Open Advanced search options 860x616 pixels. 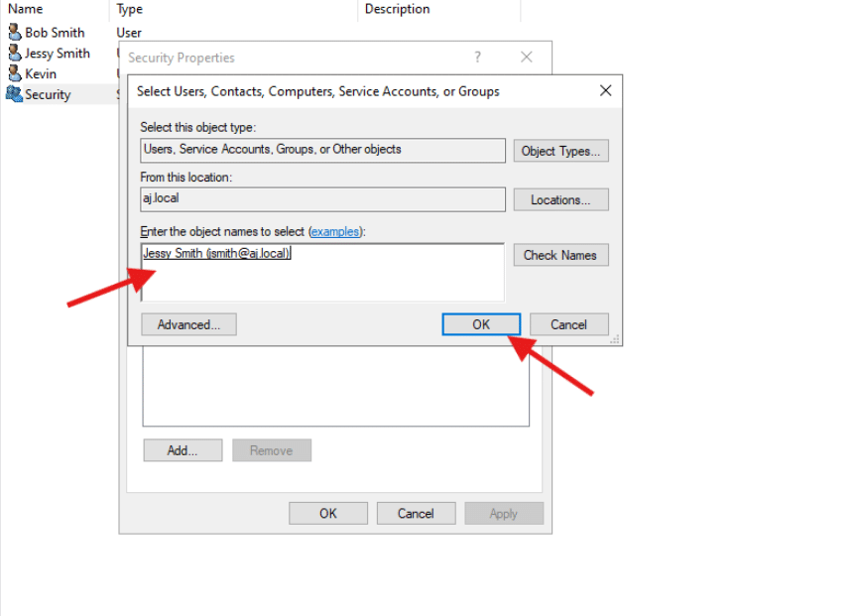[187, 324]
